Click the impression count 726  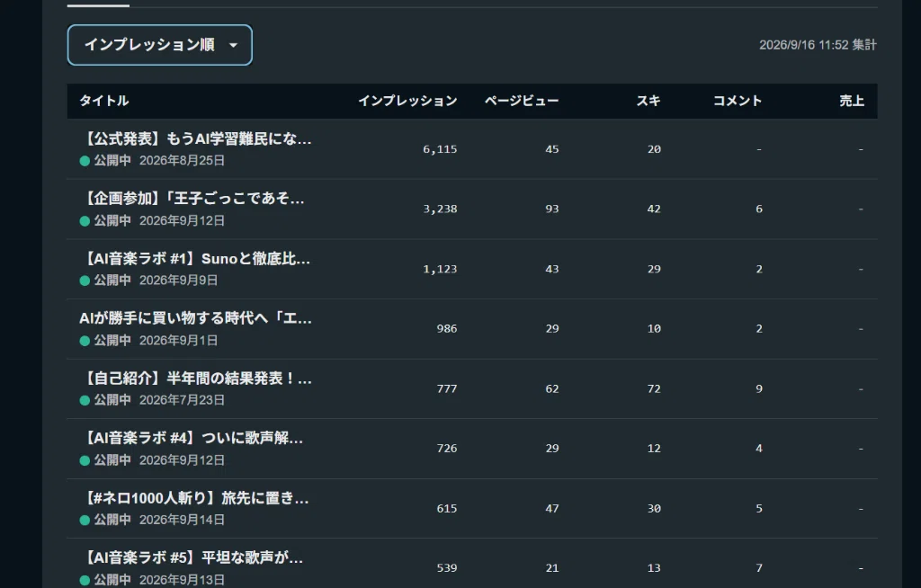[447, 449]
